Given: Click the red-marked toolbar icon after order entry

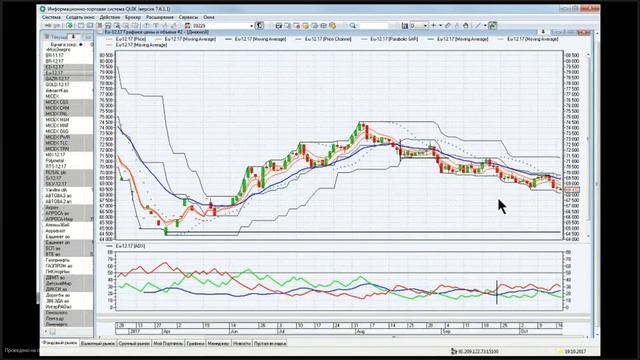Looking at the screenshot, I should 297,25.
